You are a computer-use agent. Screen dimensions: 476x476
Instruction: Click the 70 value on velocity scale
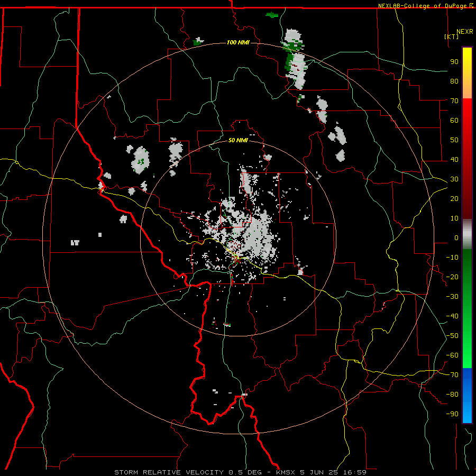click(x=454, y=101)
